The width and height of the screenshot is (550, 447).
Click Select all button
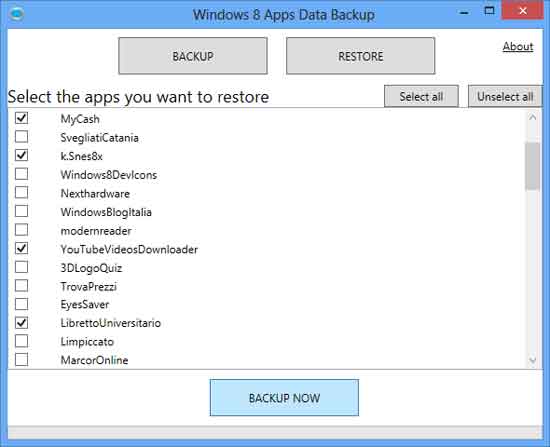pos(421,96)
